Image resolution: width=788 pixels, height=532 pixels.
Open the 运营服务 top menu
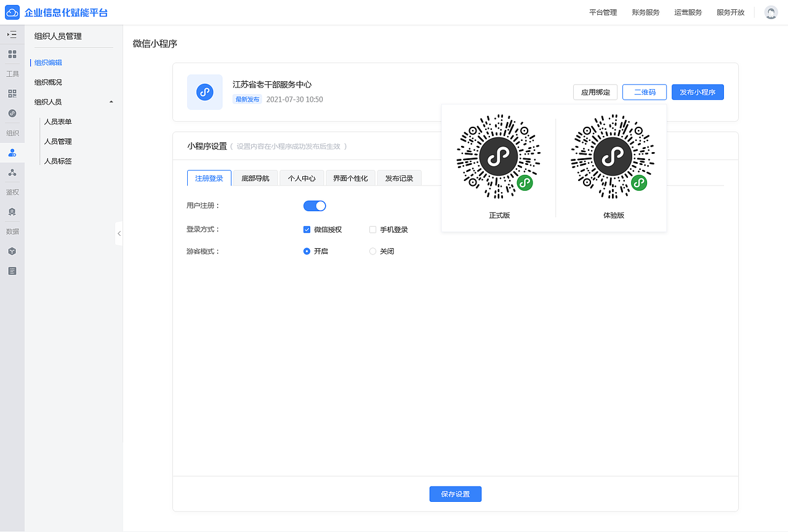coord(688,12)
